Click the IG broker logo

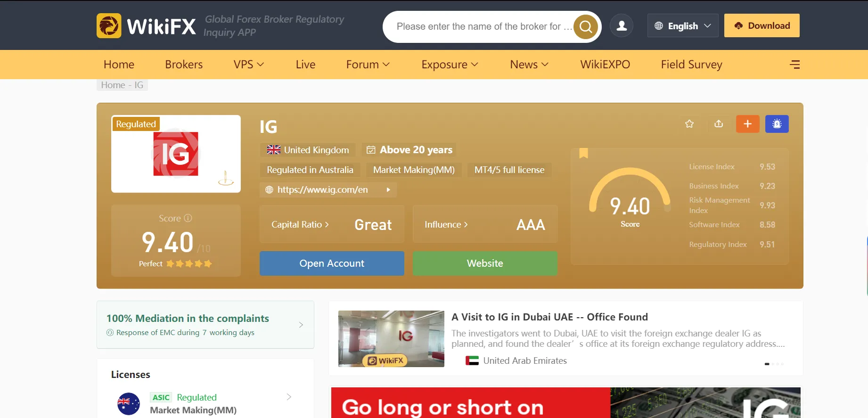click(176, 154)
